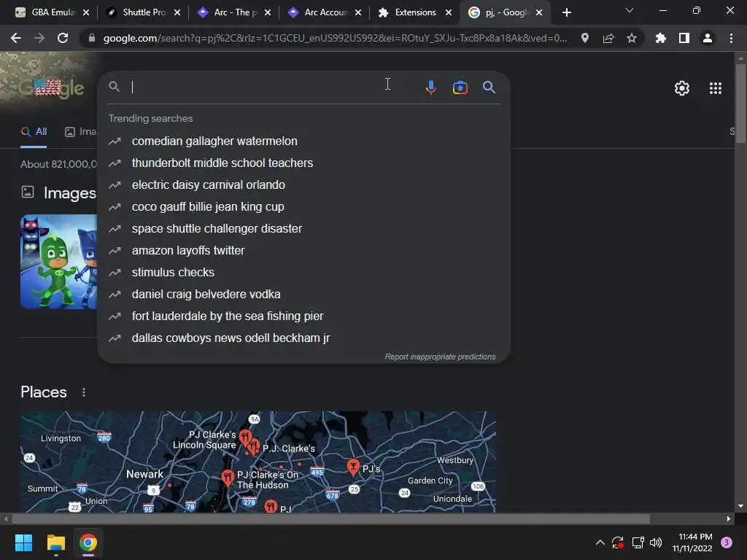Select amazon layoffs twitter suggestion

coord(303,251)
